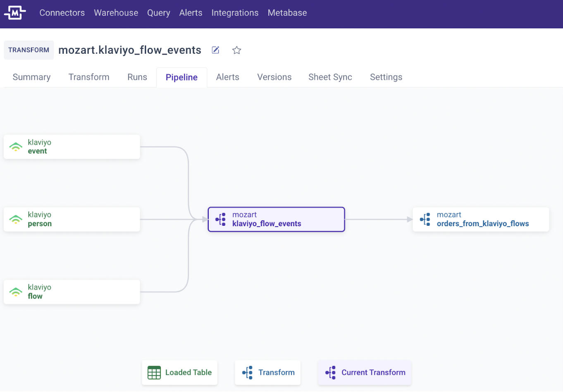Click wifi icon on klaviyo event node

tap(16, 147)
